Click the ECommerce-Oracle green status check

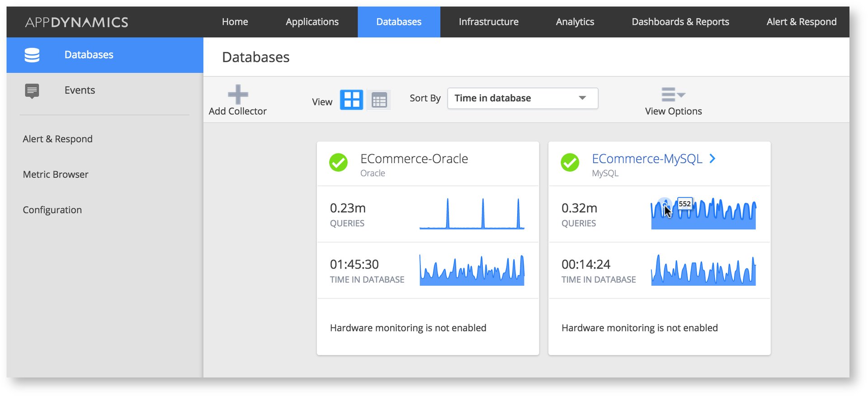point(338,163)
